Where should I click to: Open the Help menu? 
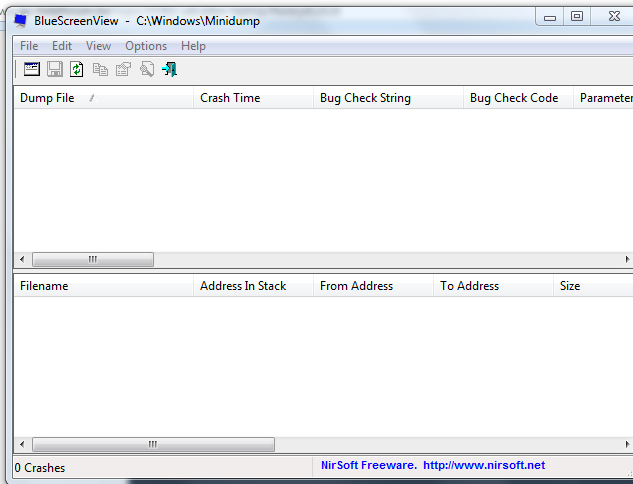pos(193,46)
